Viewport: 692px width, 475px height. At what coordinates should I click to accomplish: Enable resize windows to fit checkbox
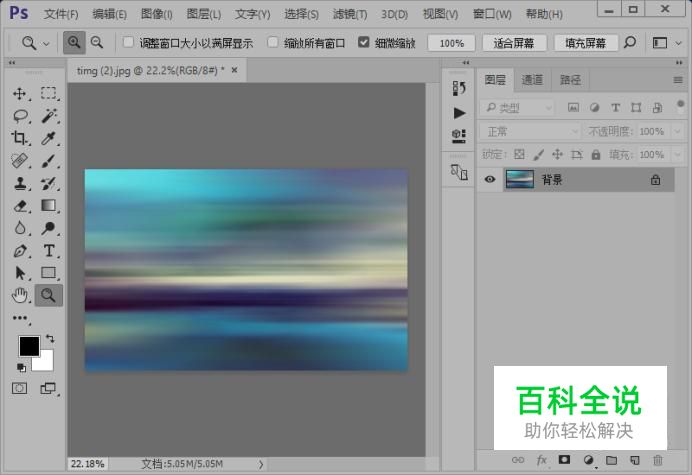(x=128, y=42)
